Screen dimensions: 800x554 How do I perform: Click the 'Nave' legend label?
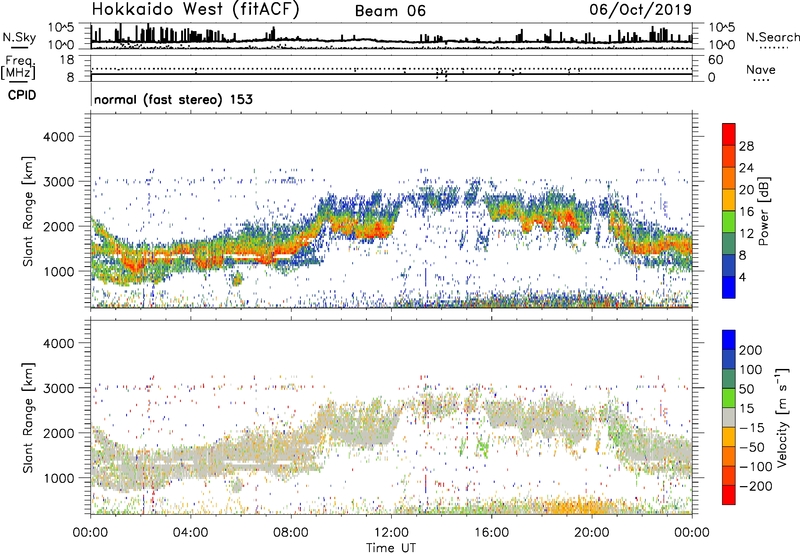coord(761,69)
